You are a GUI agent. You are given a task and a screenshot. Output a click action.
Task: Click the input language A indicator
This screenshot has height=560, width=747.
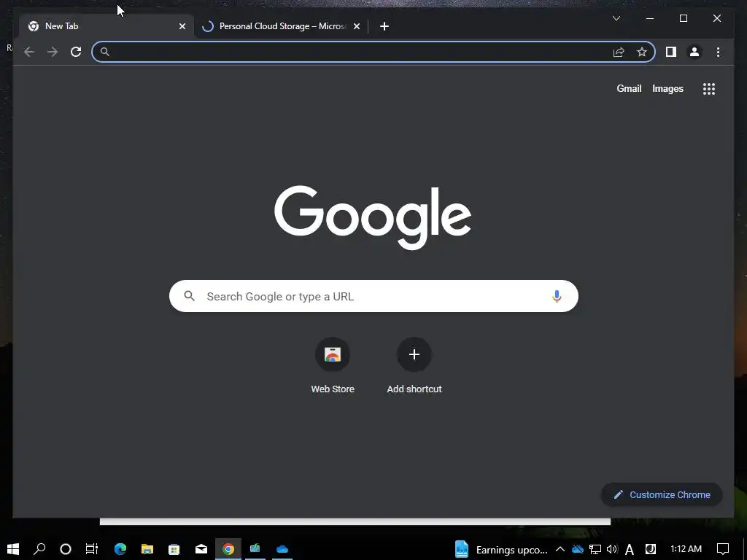pyautogui.click(x=630, y=550)
